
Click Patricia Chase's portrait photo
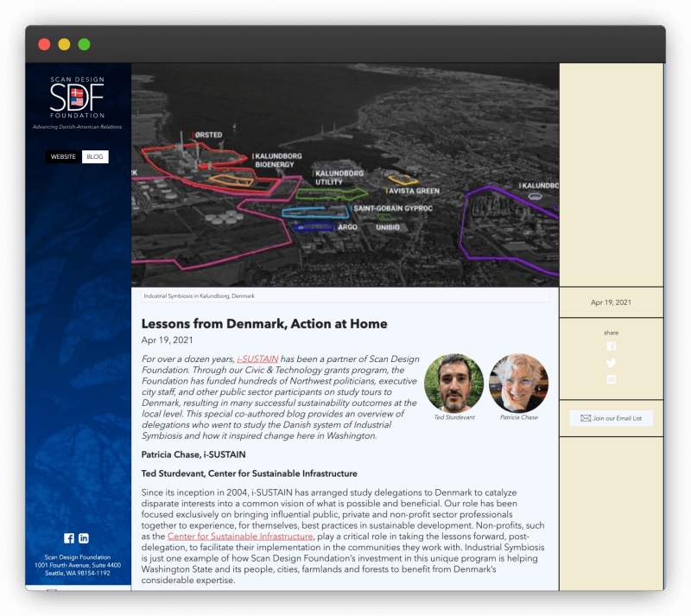pos(518,383)
